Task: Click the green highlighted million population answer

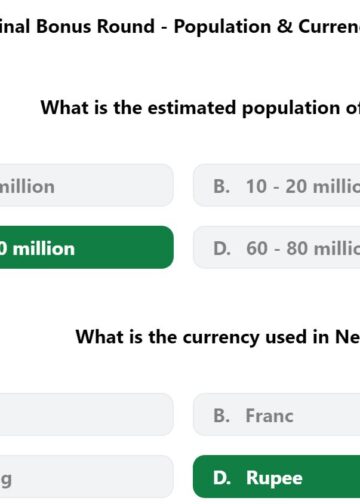Action: point(87,247)
